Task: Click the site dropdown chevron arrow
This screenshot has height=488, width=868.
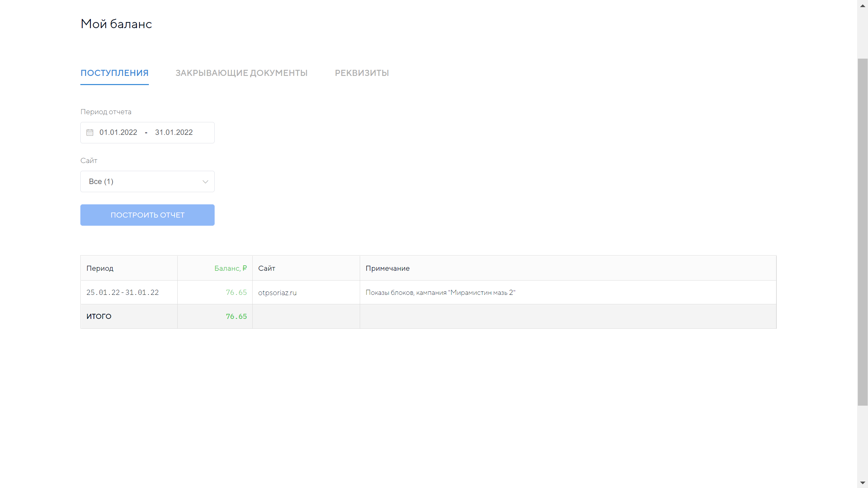Action: click(x=205, y=182)
